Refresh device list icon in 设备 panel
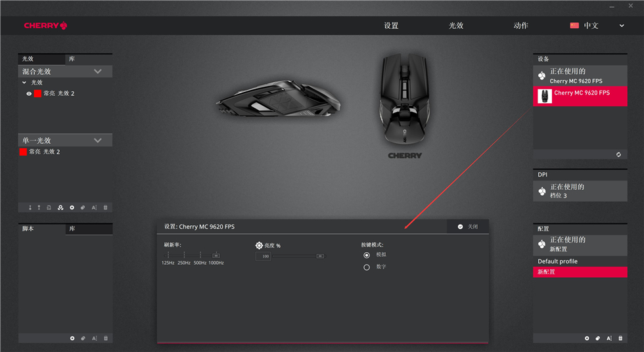The width and height of the screenshot is (644, 352). pyautogui.click(x=618, y=155)
